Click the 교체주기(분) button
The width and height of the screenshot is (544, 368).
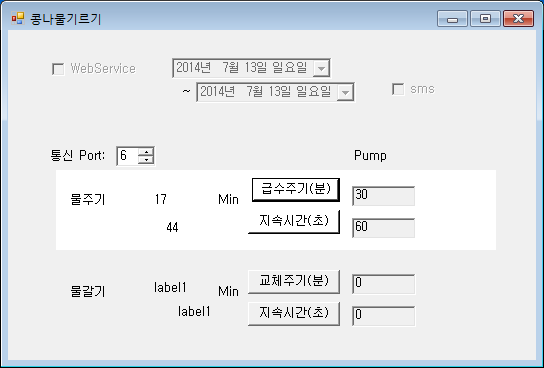click(294, 282)
